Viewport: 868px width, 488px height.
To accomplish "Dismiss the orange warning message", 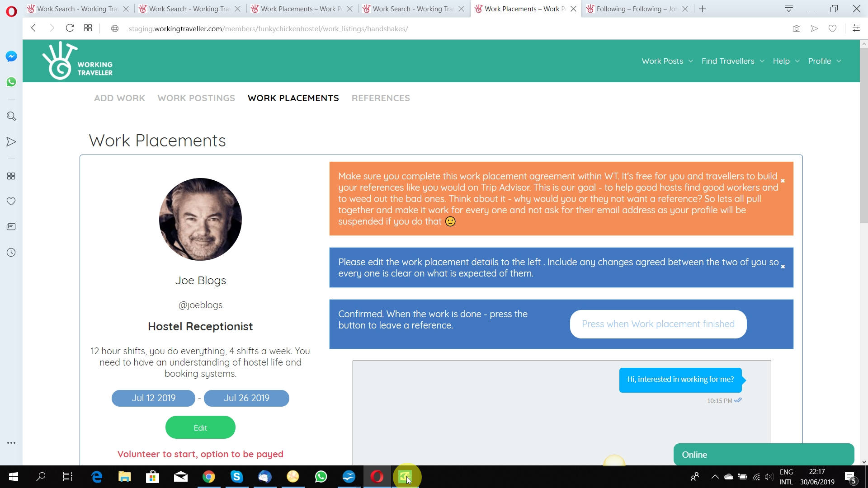I will 783,181.
